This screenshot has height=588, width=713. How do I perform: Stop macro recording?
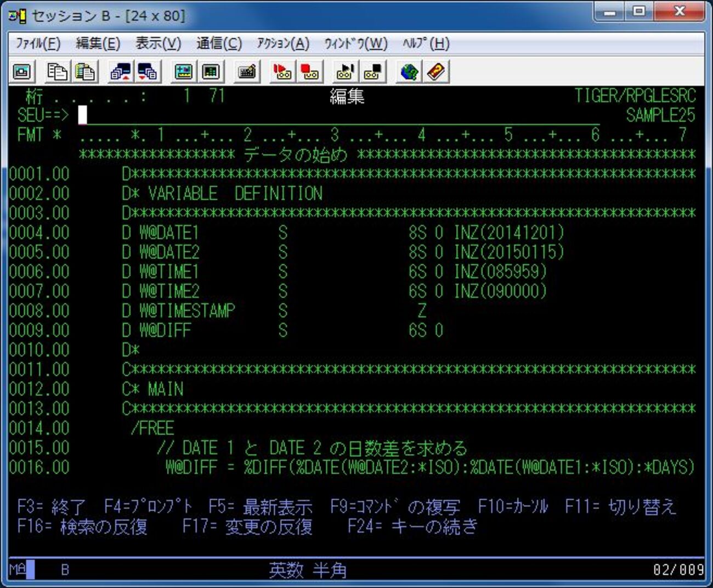[310, 72]
